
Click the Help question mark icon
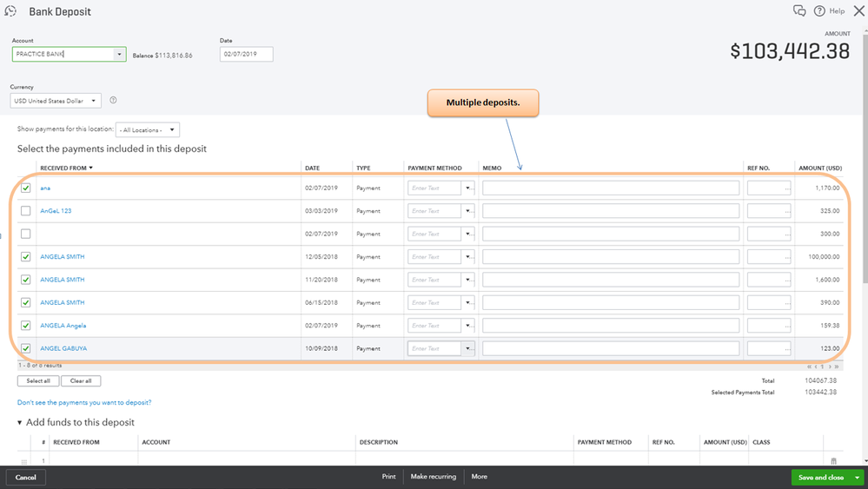click(x=819, y=11)
